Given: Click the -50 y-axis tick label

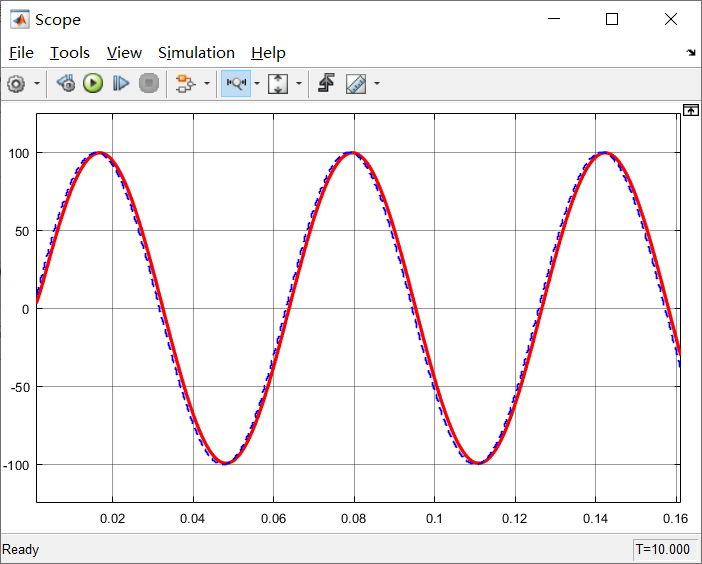Looking at the screenshot, I should coord(21,388).
